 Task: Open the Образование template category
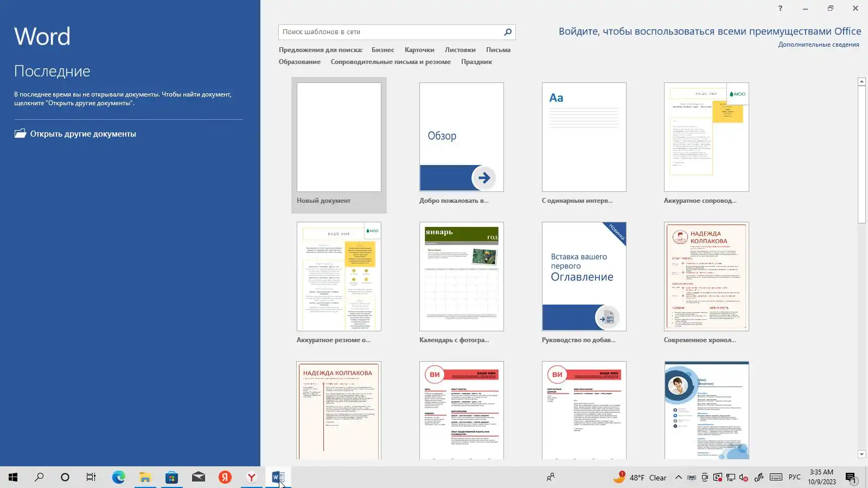coord(299,62)
